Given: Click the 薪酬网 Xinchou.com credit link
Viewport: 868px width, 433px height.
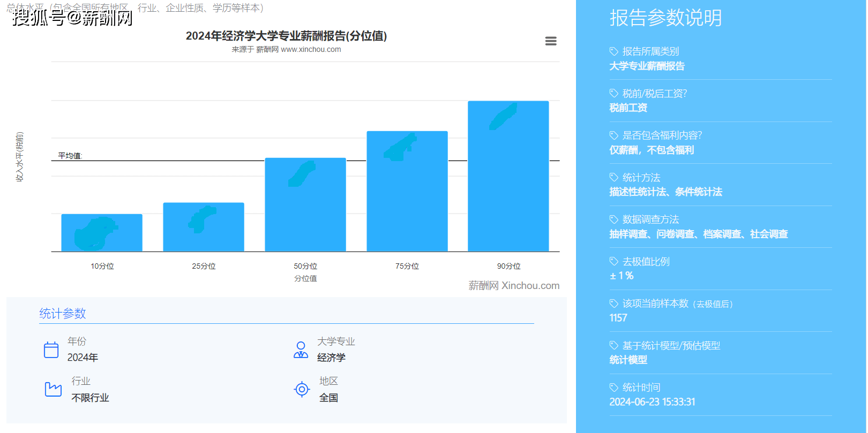Looking at the screenshot, I should pyautogui.click(x=514, y=286).
